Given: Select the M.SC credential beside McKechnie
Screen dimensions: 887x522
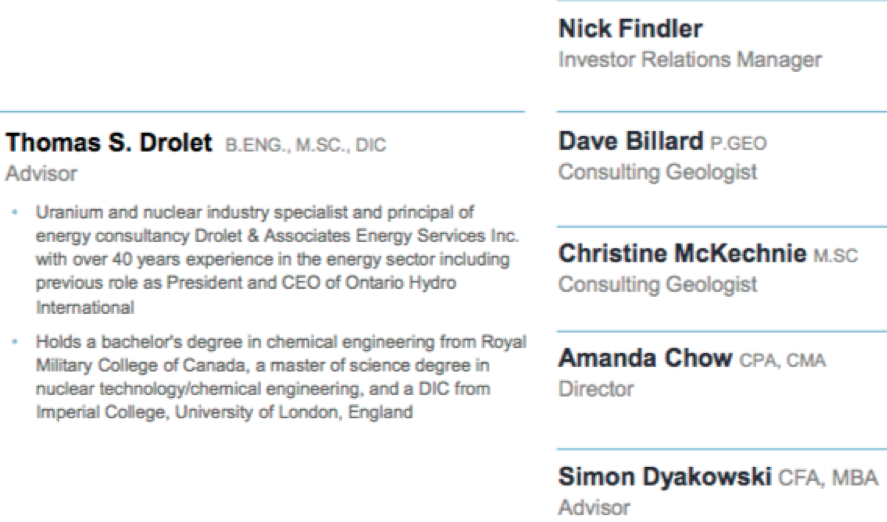Looking at the screenshot, I should tap(836, 256).
